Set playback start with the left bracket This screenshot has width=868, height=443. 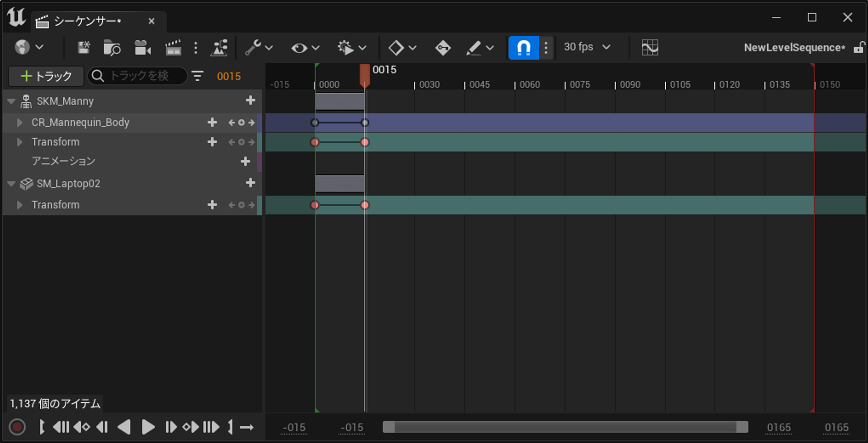42,427
